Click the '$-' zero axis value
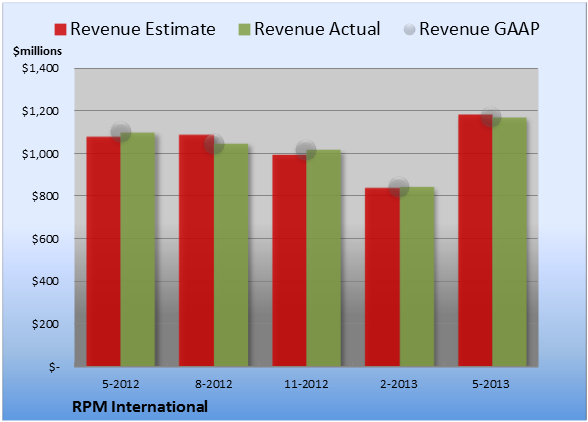The width and height of the screenshot is (588, 422). [x=54, y=367]
